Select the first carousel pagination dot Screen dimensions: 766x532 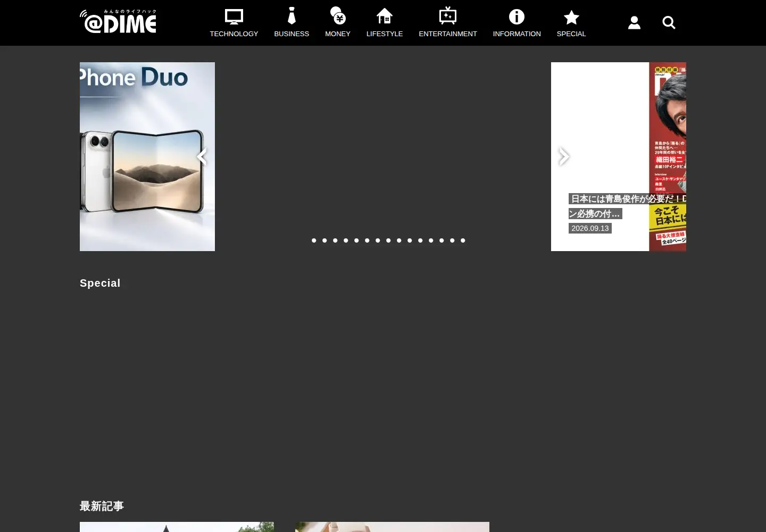(x=314, y=240)
